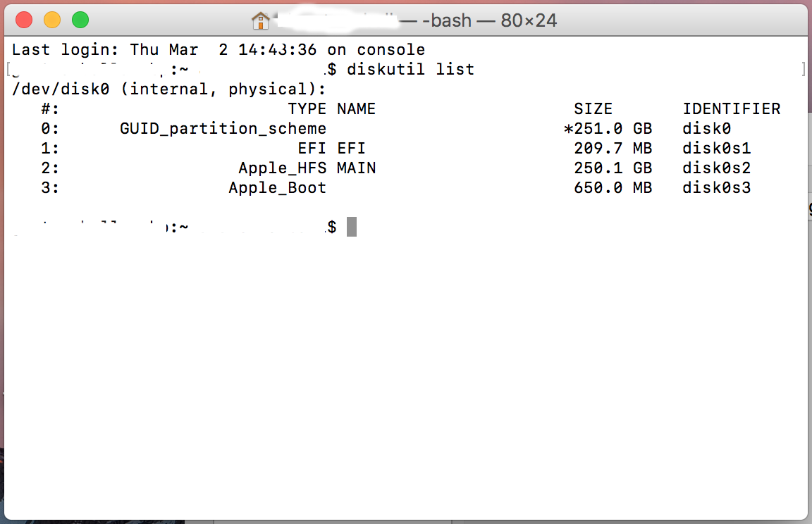
Task: Select the Last login timestamp line
Action: coord(211,49)
